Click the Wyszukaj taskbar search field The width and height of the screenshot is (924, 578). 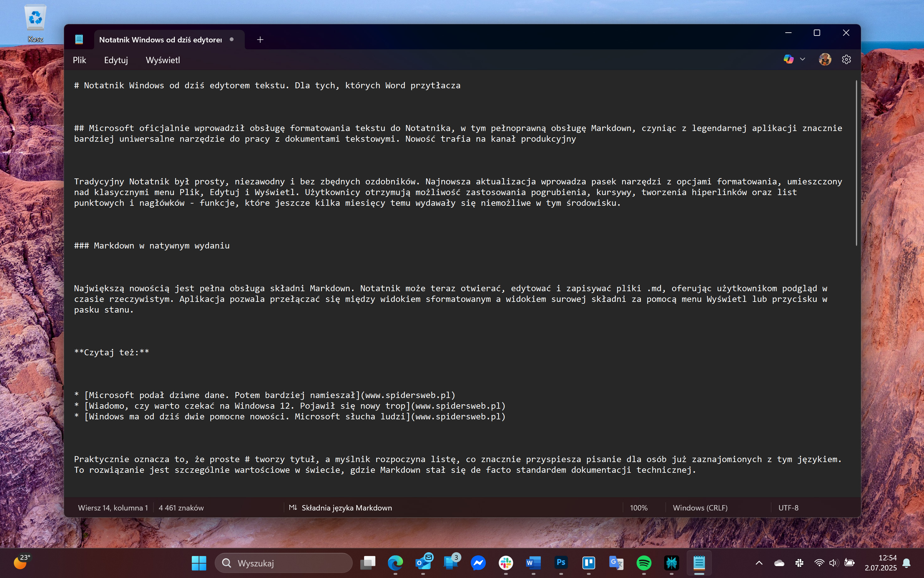click(284, 563)
